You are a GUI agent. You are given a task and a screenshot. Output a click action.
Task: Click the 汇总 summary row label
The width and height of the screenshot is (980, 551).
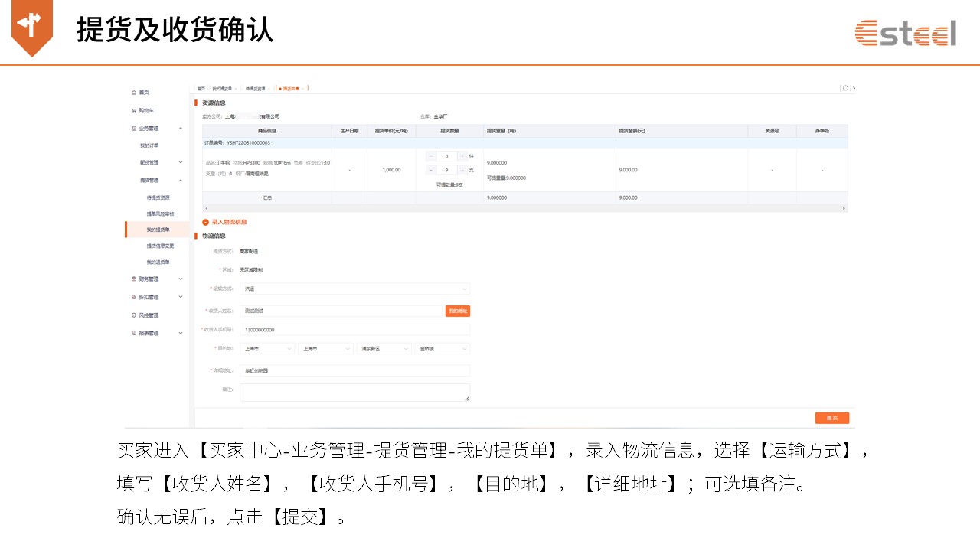[x=267, y=197]
